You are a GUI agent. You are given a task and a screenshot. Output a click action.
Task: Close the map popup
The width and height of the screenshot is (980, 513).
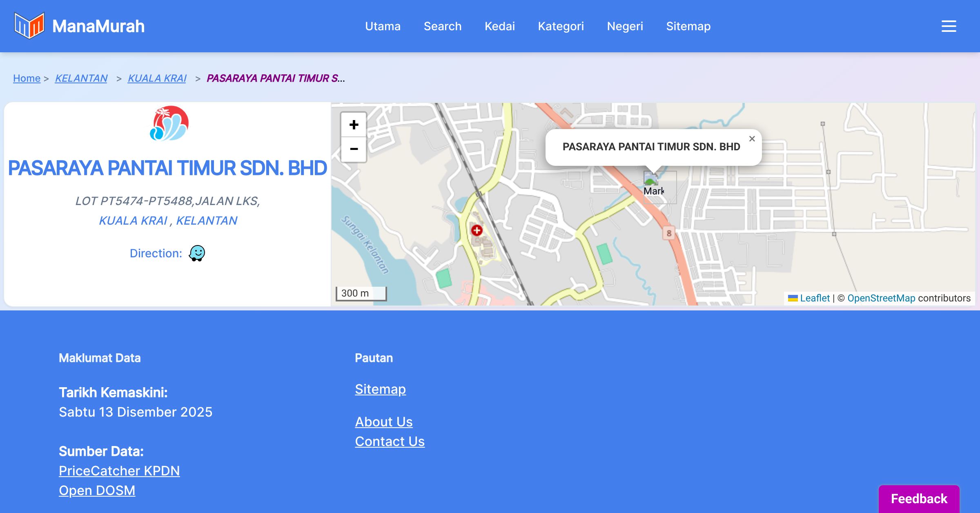tap(752, 139)
